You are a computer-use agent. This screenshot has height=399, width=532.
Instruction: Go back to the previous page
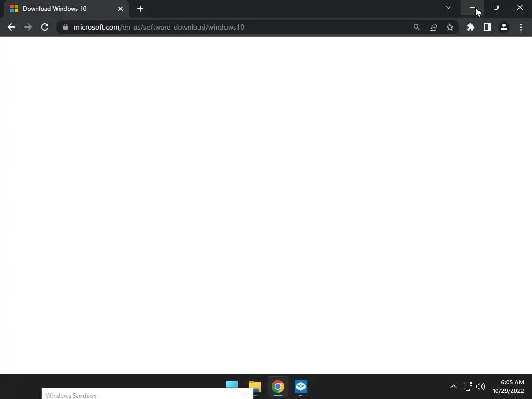coord(11,27)
